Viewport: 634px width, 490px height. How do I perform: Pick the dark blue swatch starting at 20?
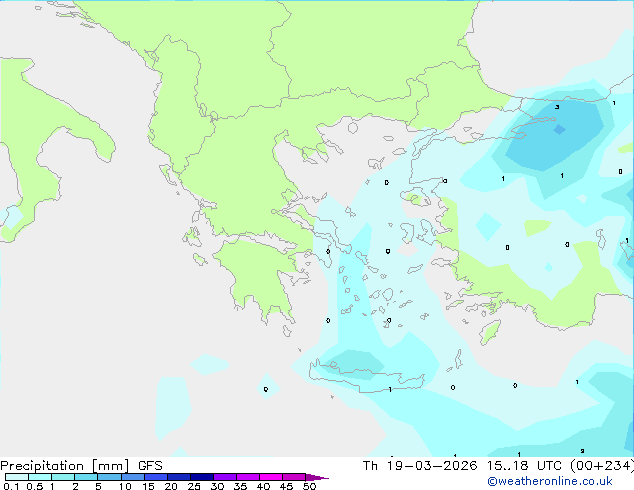pos(179,477)
